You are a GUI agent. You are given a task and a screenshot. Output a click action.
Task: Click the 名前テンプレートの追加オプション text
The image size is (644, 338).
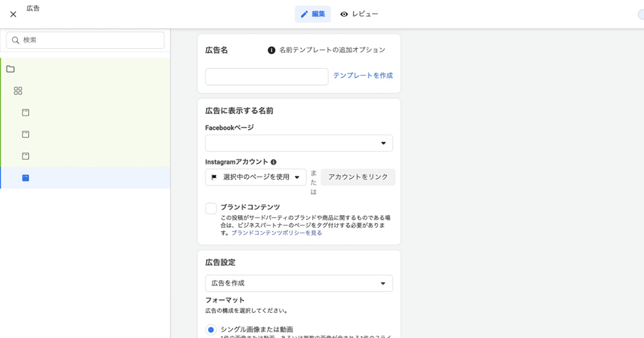pos(332,50)
